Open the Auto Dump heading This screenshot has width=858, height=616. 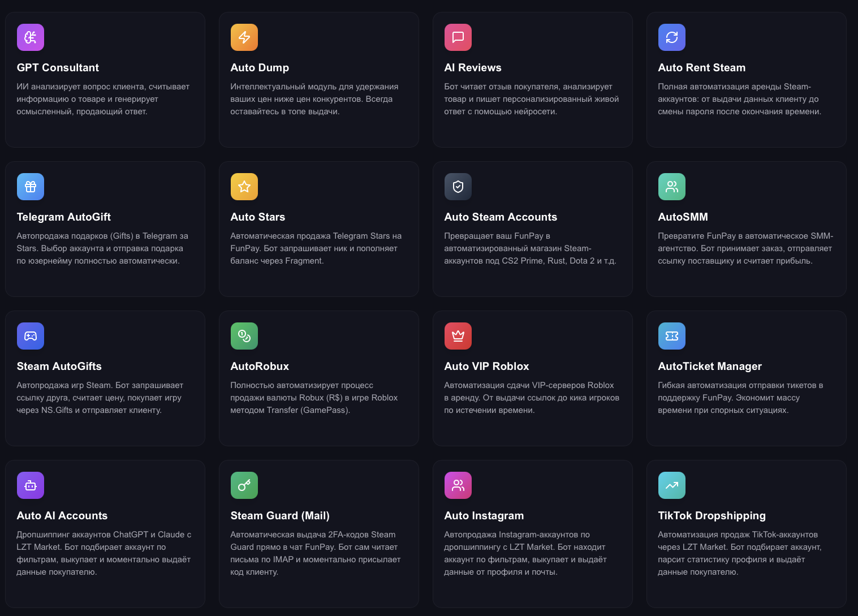[260, 68]
